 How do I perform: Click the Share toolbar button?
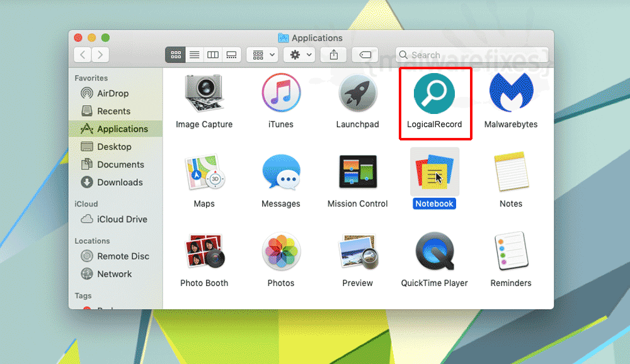[x=333, y=55]
